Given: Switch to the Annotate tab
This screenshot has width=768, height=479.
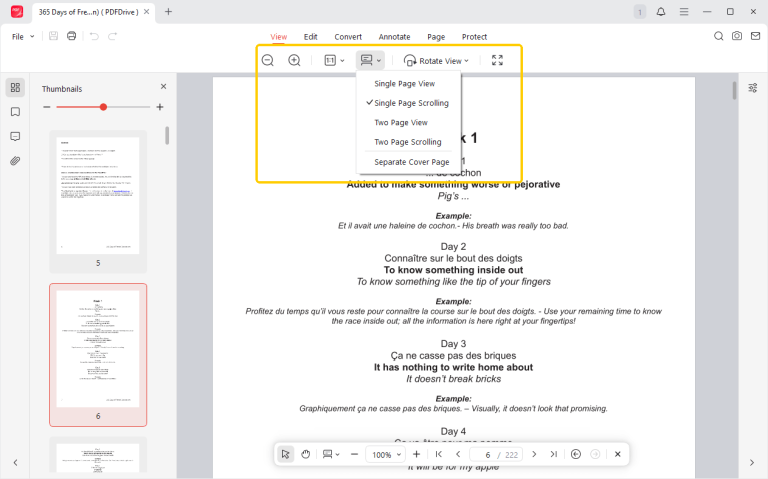Looking at the screenshot, I should click(392, 36).
